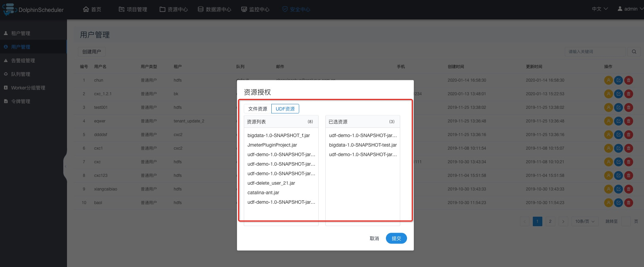This screenshot has width=644, height=267.
Task: Open 安全中心 in the top navigation
Action: 296,9
